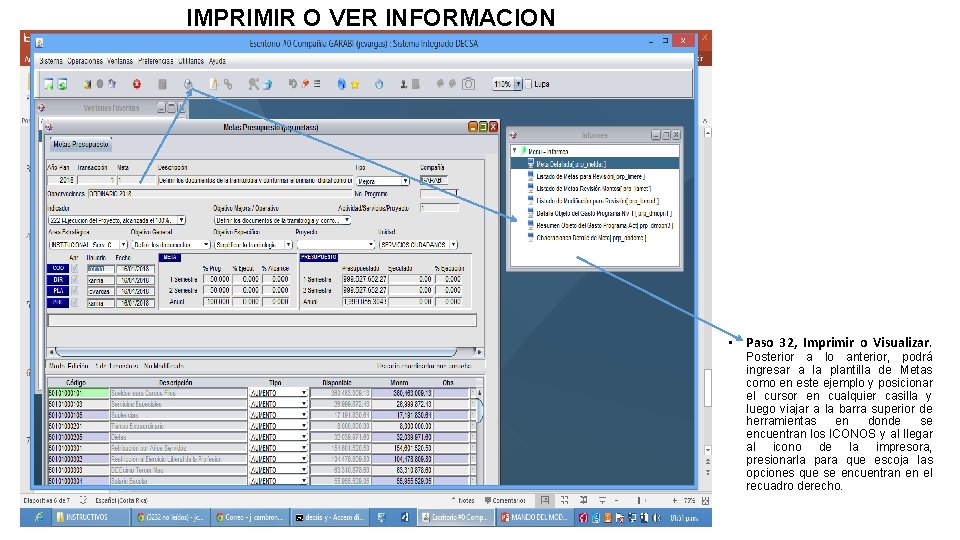Click the blue shield icon in toolbar

click(x=342, y=84)
